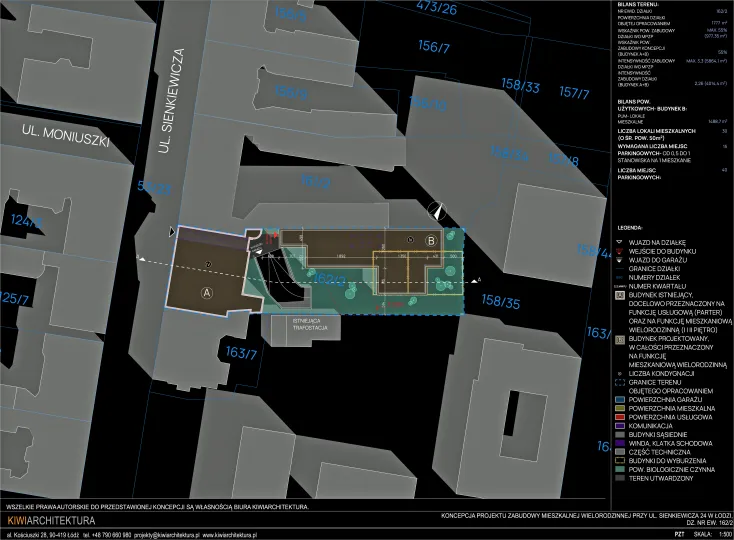Click parcel number 158/35 label
The width and height of the screenshot is (734, 540).
(x=501, y=300)
